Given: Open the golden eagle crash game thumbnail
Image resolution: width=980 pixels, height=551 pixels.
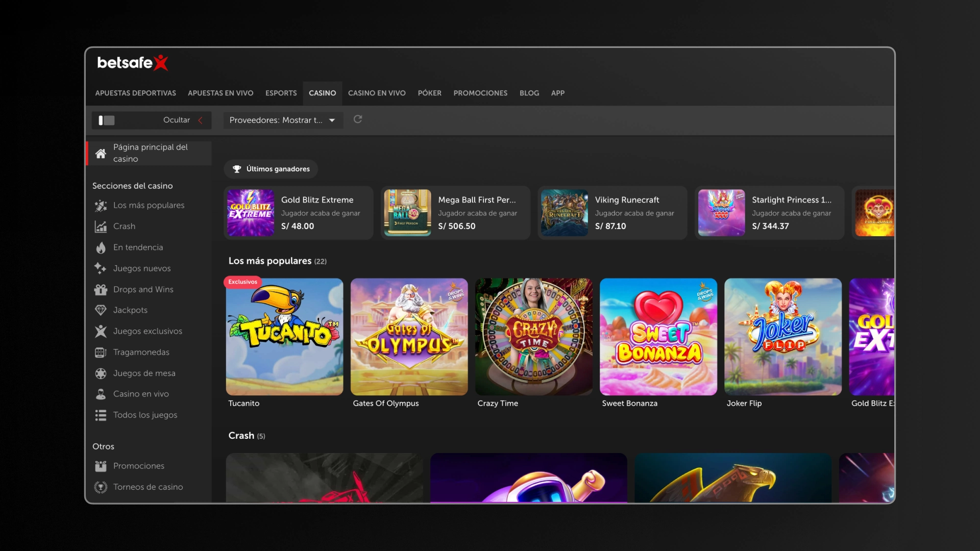Looking at the screenshot, I should tap(732, 478).
